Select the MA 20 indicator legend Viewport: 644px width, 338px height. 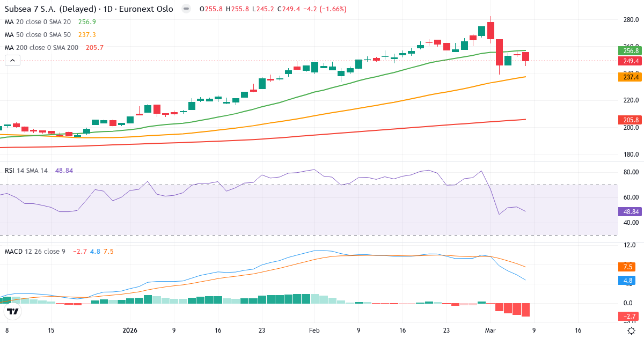coord(38,22)
